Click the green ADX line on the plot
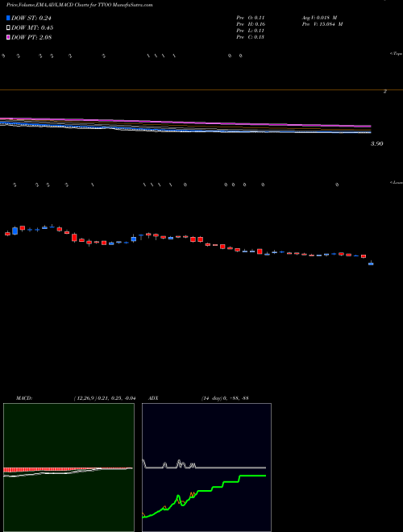403x532 pixels. pos(204,490)
